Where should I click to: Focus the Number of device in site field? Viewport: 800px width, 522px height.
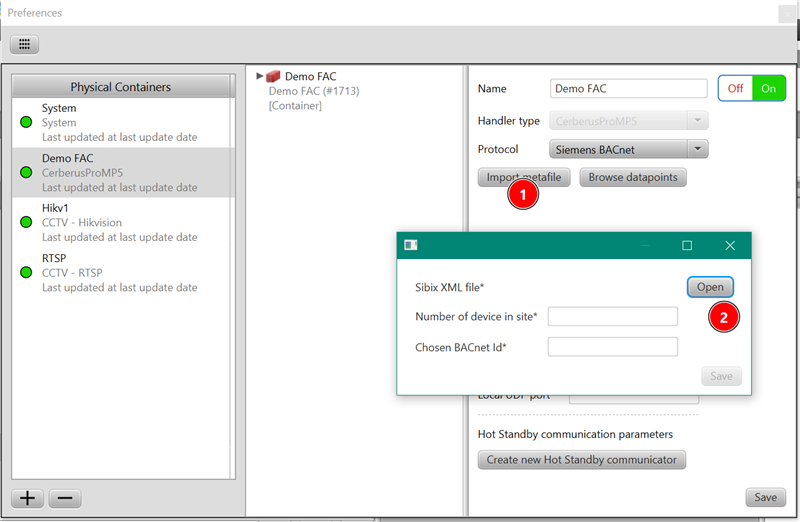point(612,317)
